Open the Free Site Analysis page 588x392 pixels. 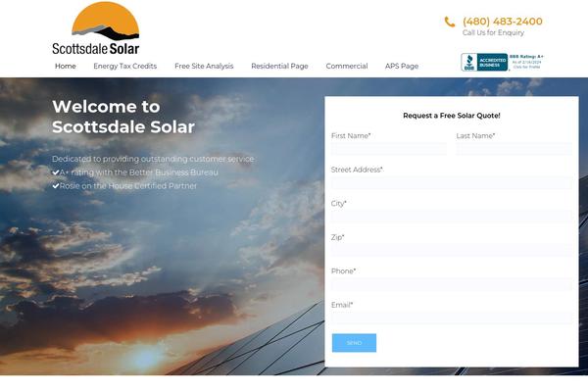click(204, 66)
